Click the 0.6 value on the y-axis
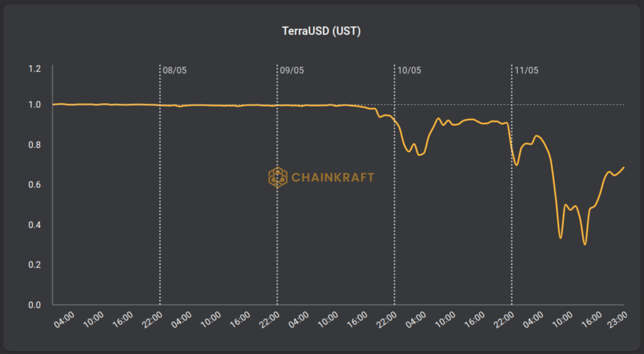The image size is (644, 354). tap(34, 185)
